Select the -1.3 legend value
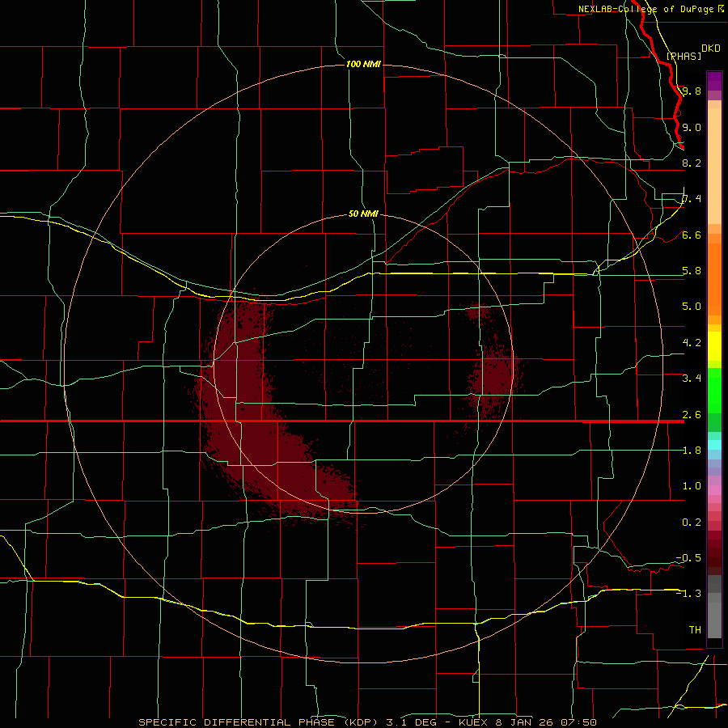 [688, 594]
